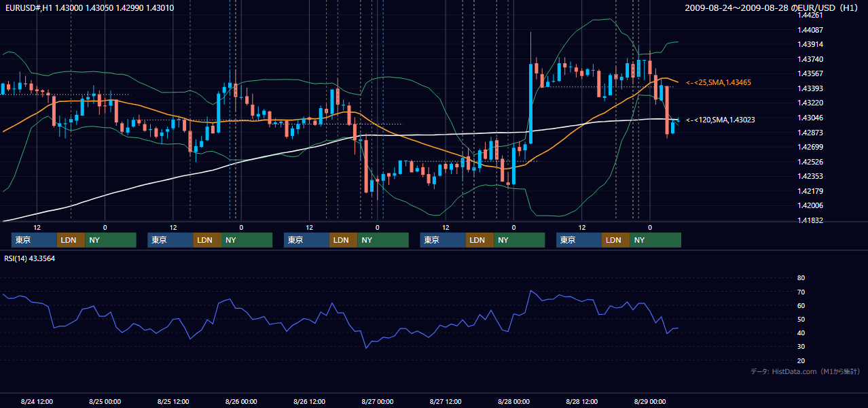The width and height of the screenshot is (868, 408).
Task: Click price axis label 1.41832
Action: [x=810, y=220]
